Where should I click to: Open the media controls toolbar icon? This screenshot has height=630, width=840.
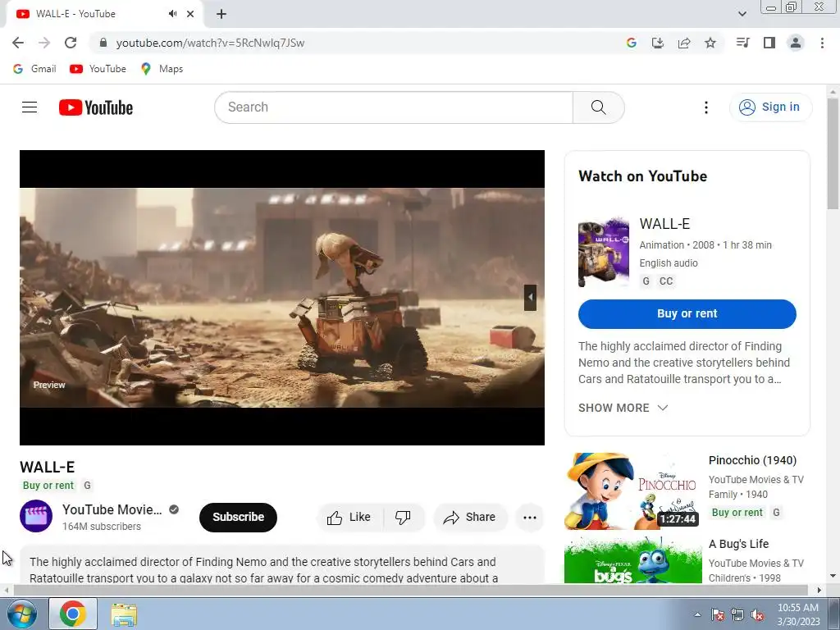[742, 43]
